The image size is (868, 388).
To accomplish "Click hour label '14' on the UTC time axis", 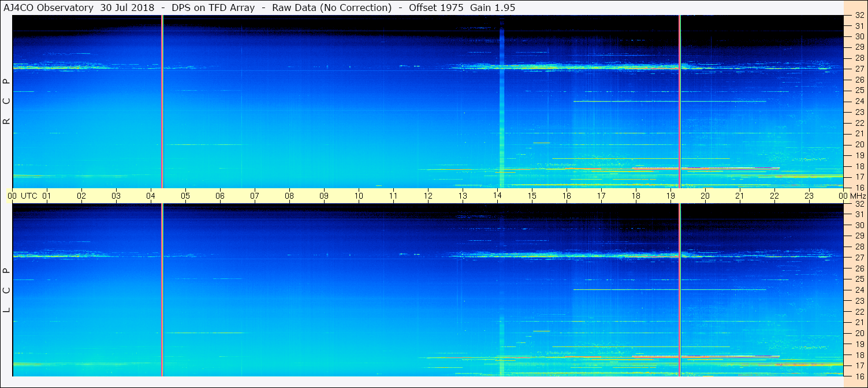I will pos(497,196).
